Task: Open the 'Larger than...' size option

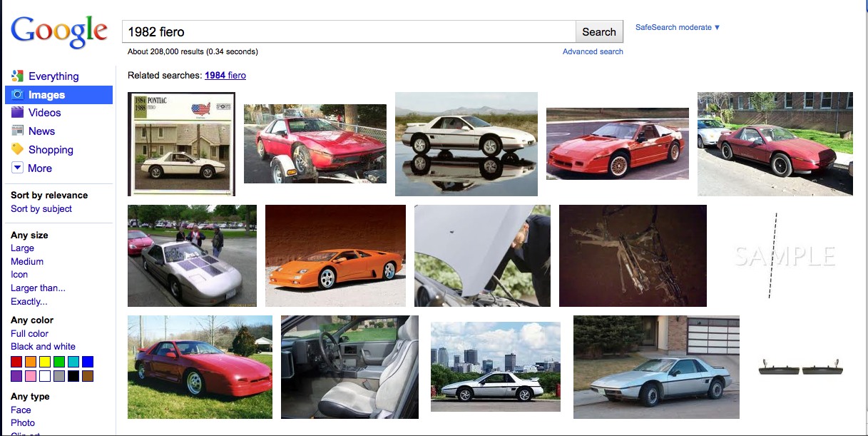Action: [38, 288]
